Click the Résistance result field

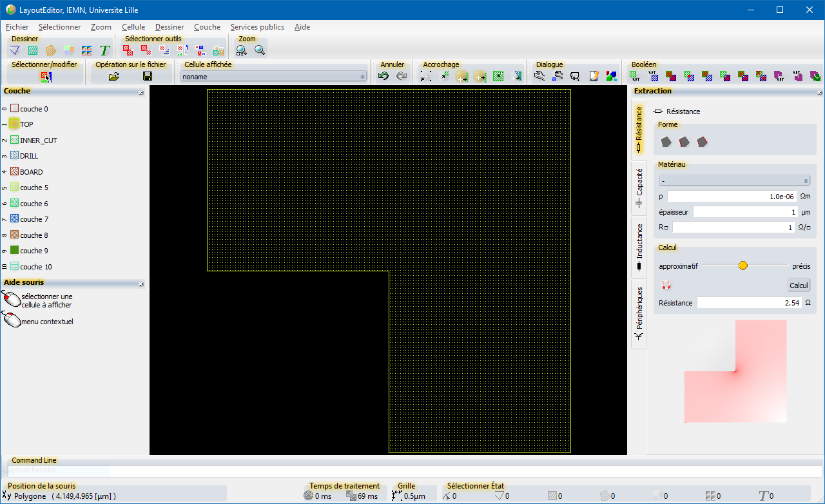749,302
